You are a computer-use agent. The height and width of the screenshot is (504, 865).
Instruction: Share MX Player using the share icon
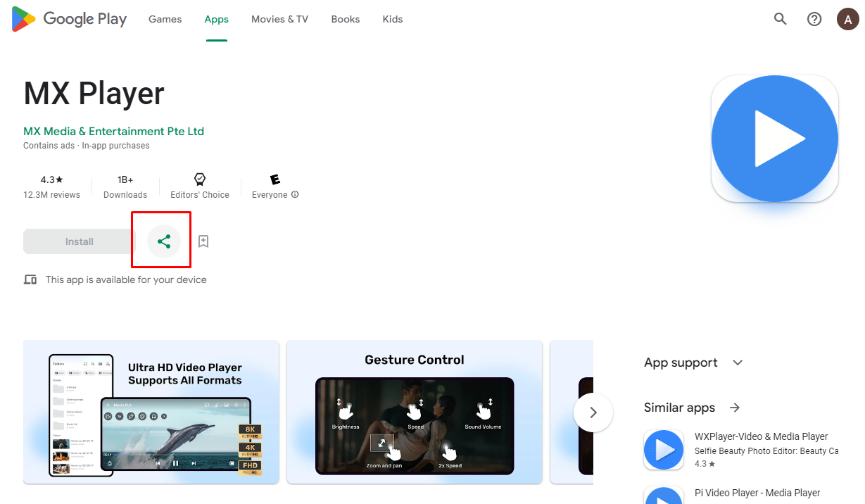pos(163,240)
